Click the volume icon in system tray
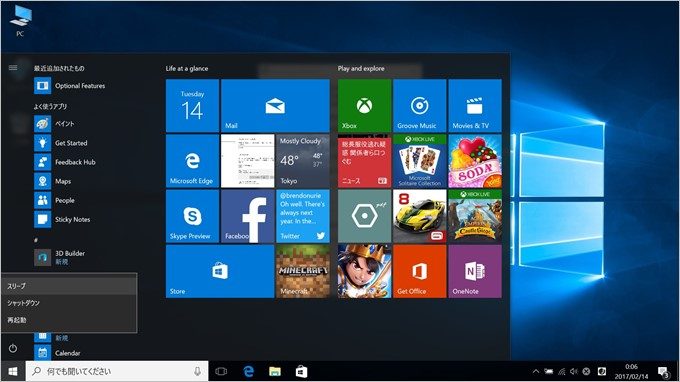 (x=574, y=372)
